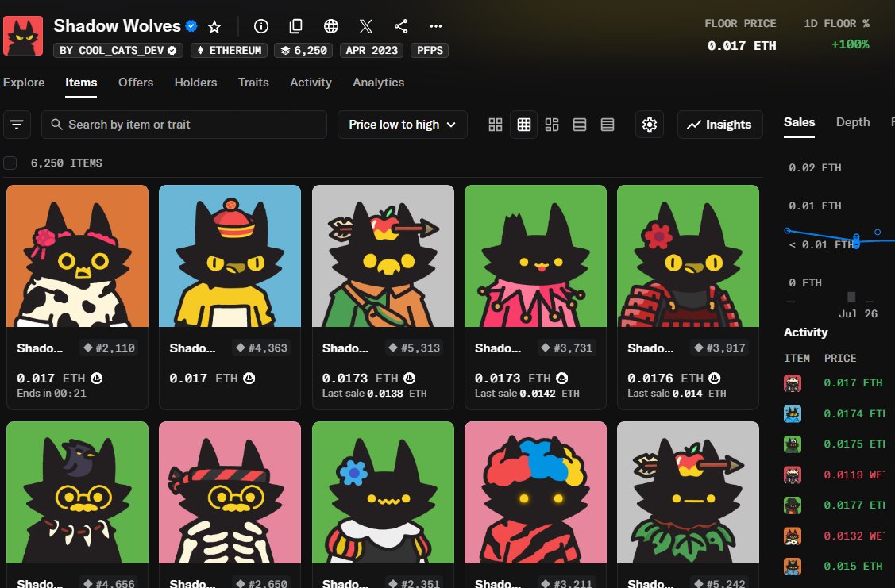The width and height of the screenshot is (895, 588).
Task: Open the Price low to high sort dropdown
Action: pyautogui.click(x=403, y=125)
